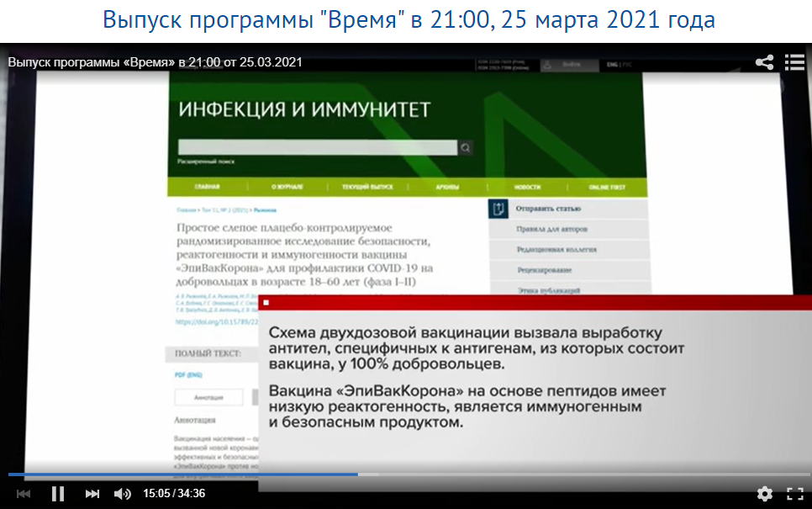This screenshot has height=509, width=812.
Task: Click the journal search field
Action: coord(317,148)
